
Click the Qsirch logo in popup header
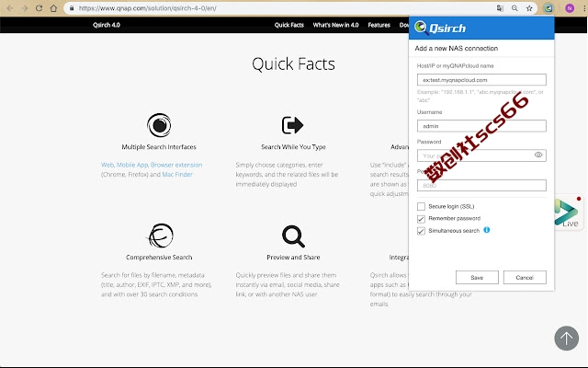pyautogui.click(x=440, y=28)
